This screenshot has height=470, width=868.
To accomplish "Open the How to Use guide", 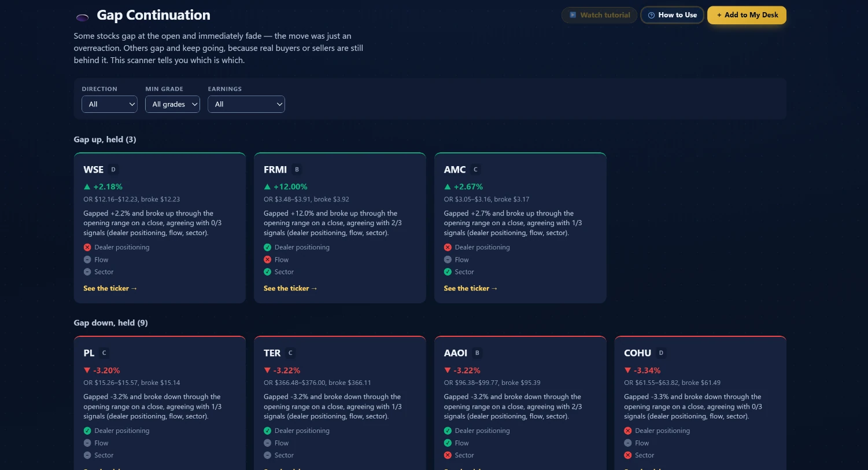I will click(x=672, y=15).
